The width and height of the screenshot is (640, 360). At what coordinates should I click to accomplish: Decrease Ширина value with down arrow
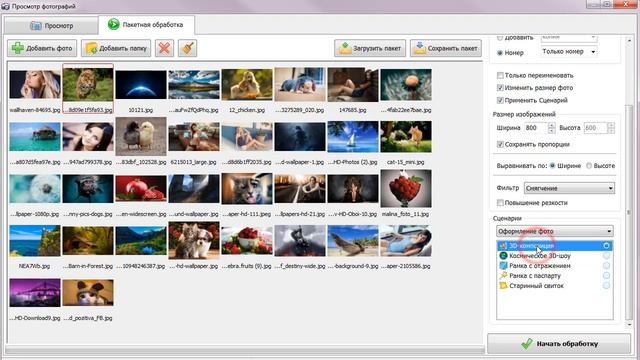(551, 131)
